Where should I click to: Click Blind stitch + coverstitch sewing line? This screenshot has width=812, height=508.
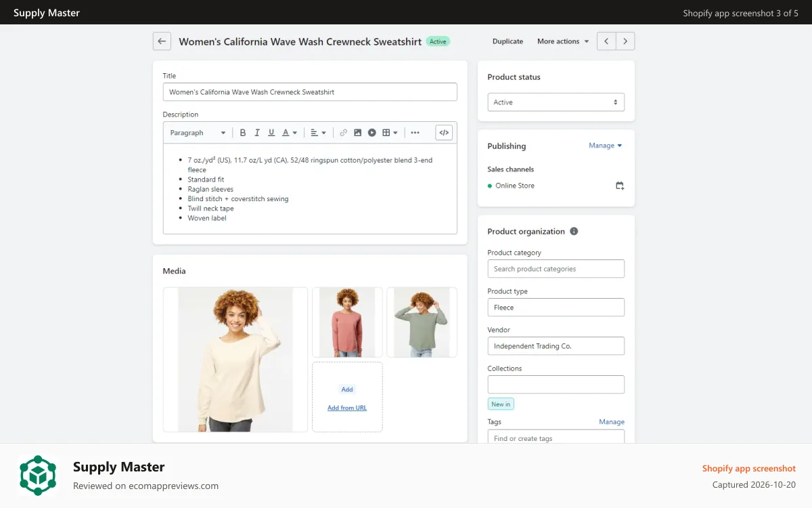(238, 199)
